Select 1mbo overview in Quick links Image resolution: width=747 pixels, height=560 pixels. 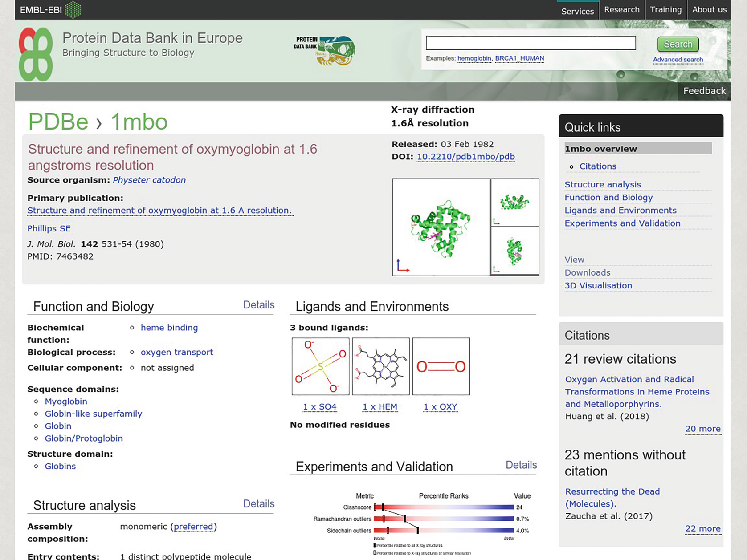click(638, 149)
